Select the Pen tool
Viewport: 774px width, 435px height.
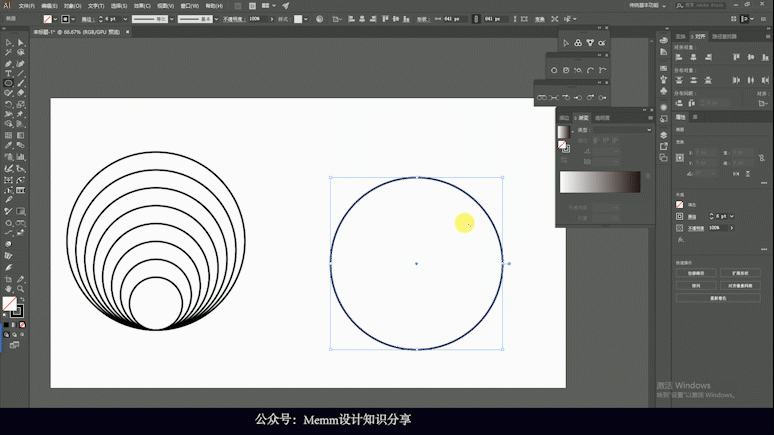click(8, 64)
